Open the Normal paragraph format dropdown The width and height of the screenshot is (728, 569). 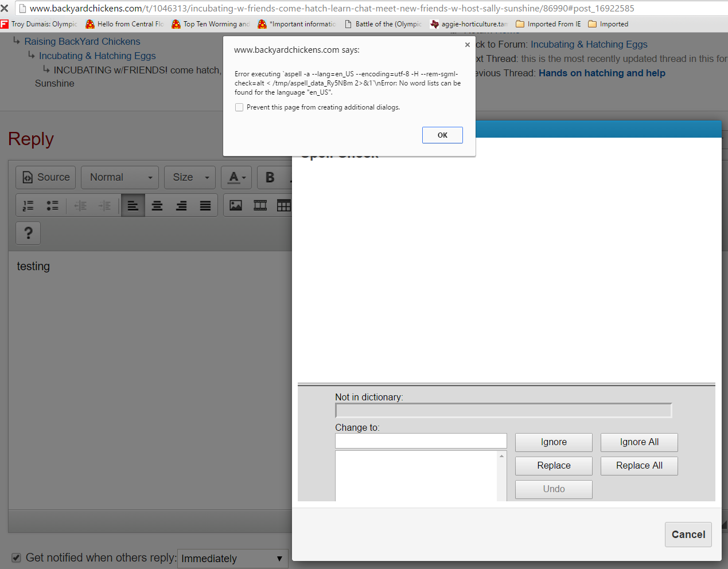pyautogui.click(x=120, y=177)
